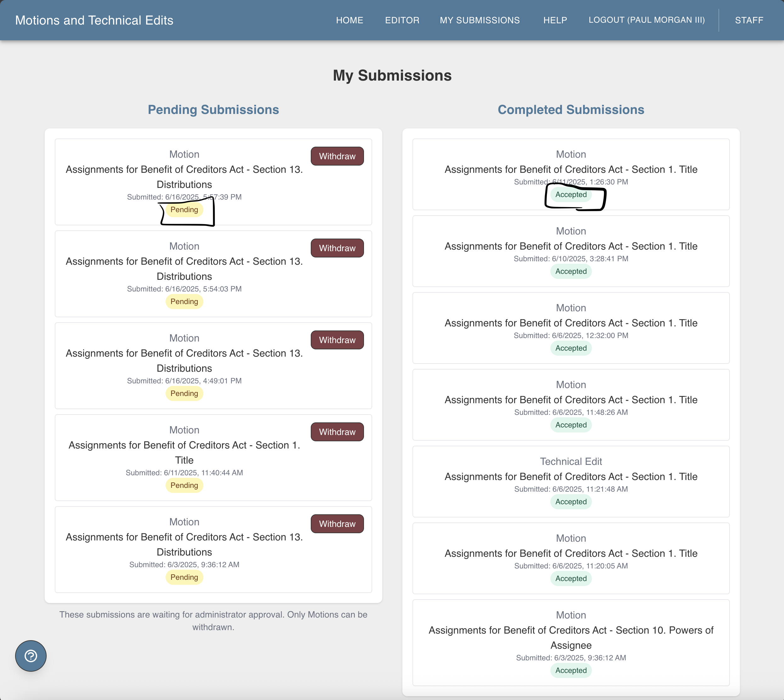784x700 pixels.
Task: Click Accepted badge for 11:48:26 AM submission
Action: pos(571,425)
